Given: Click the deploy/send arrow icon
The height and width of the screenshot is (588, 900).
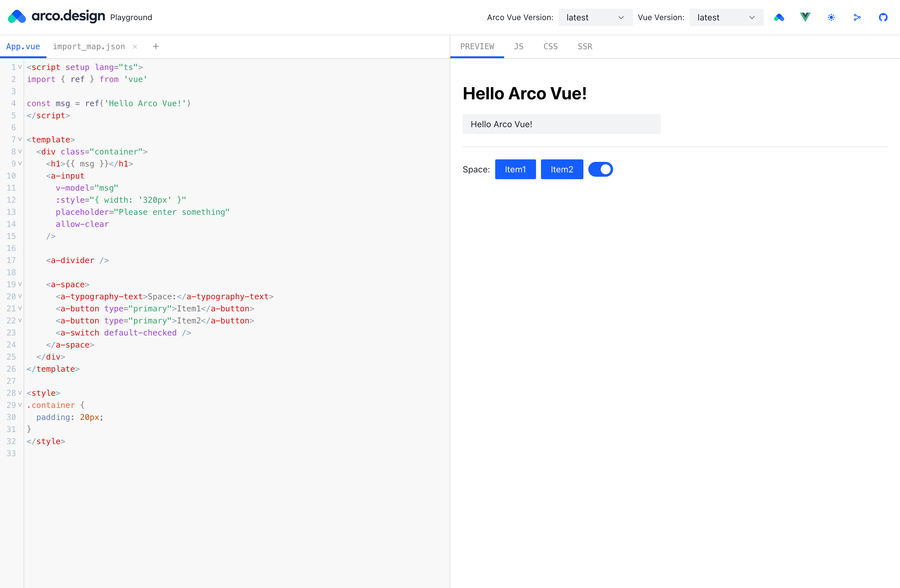Looking at the screenshot, I should pyautogui.click(x=858, y=17).
